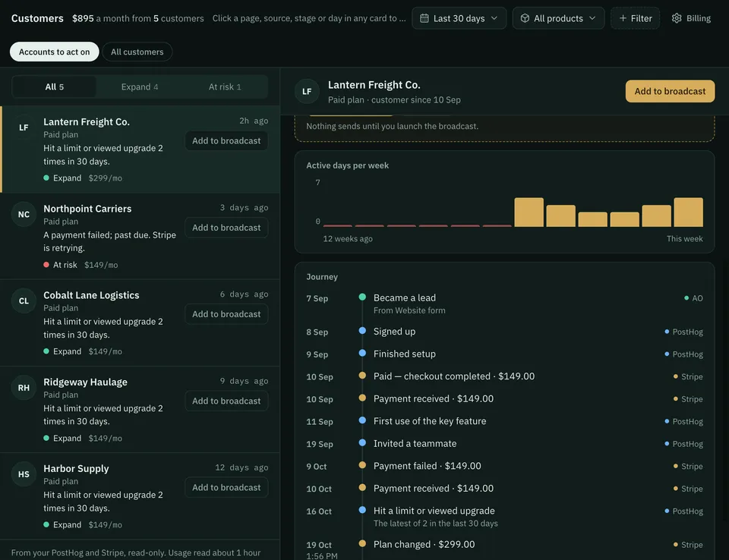Add Northpoint Carriers to broadcast
The height and width of the screenshot is (560, 729).
pos(226,228)
